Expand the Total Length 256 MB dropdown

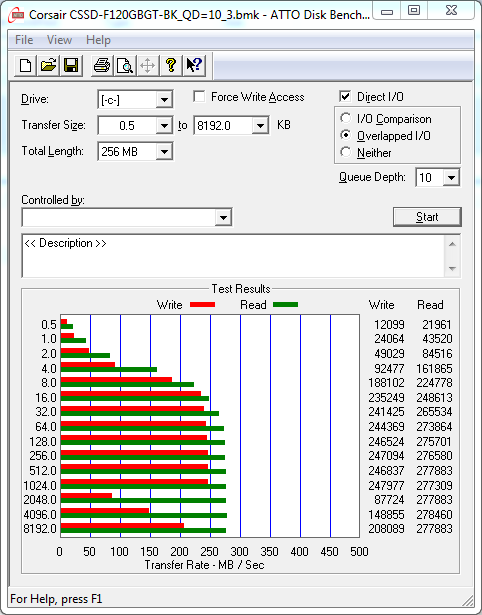(164, 152)
